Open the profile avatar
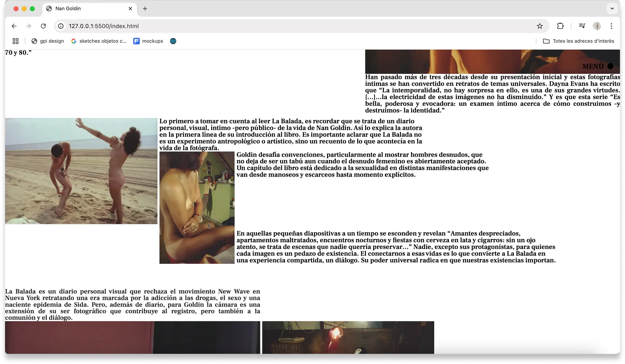The width and height of the screenshot is (625, 364). [597, 26]
